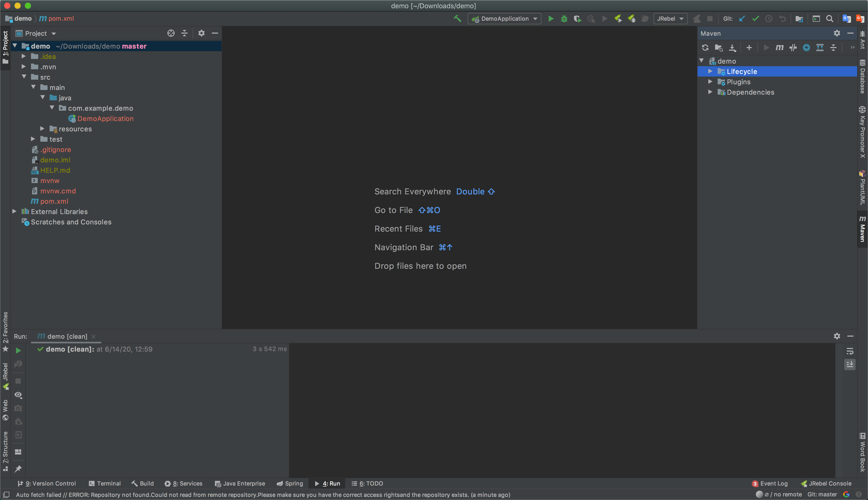Open Search Everywhere magnifier icon
This screenshot has width=868, height=500.
(x=830, y=19)
